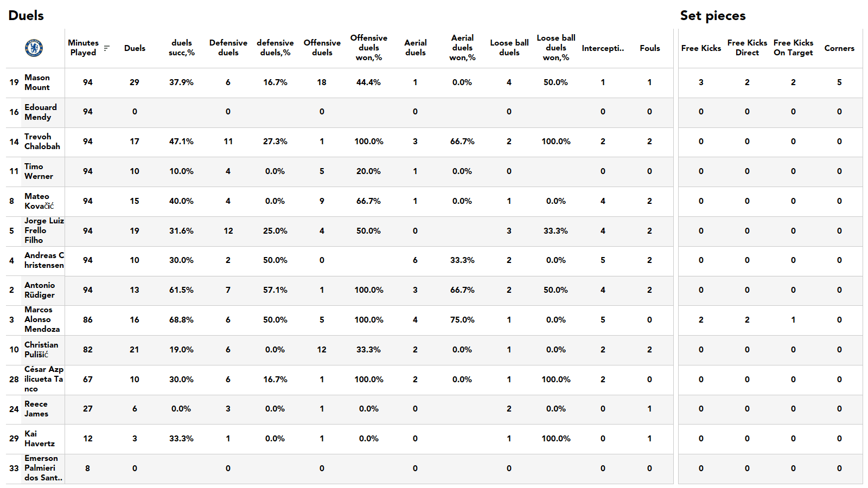Select player Andreas Christensen
The image size is (868, 488).
tap(44, 260)
